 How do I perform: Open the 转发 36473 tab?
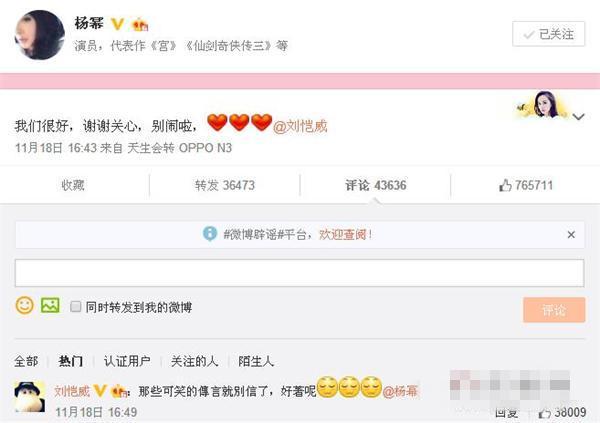point(225,185)
